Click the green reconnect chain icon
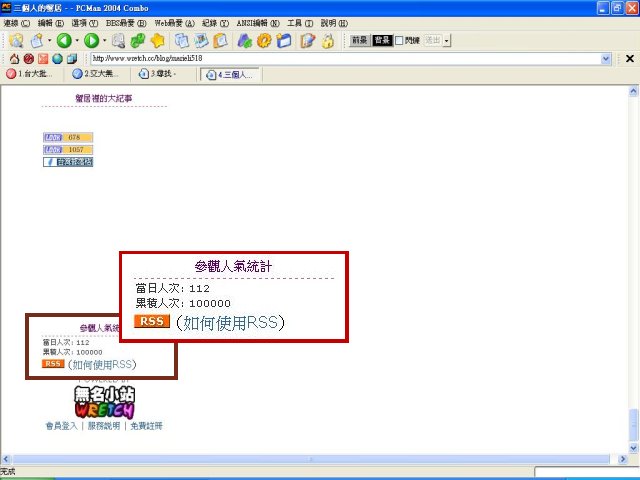The image size is (640, 480). pos(138,40)
